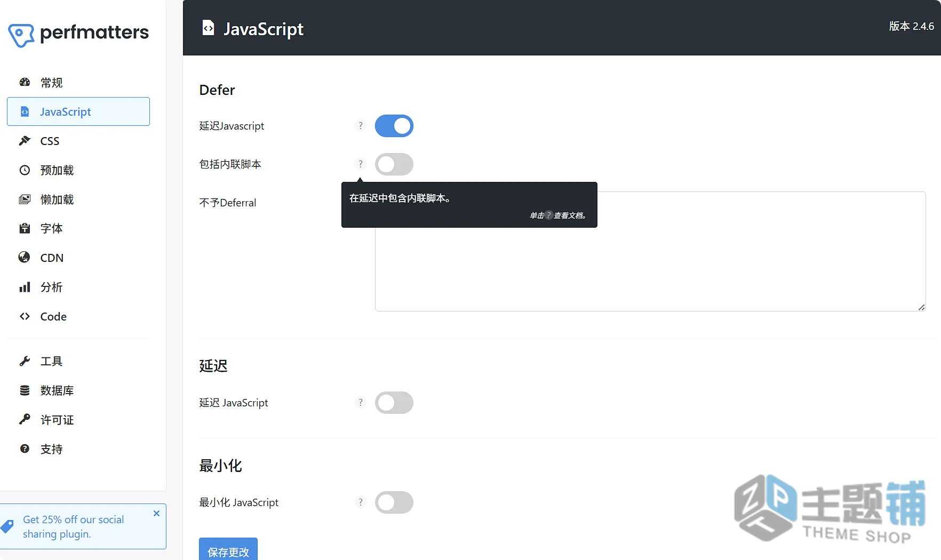Click the 不予Deferral field label
This screenshot has height=560, width=941.
pyautogui.click(x=228, y=203)
